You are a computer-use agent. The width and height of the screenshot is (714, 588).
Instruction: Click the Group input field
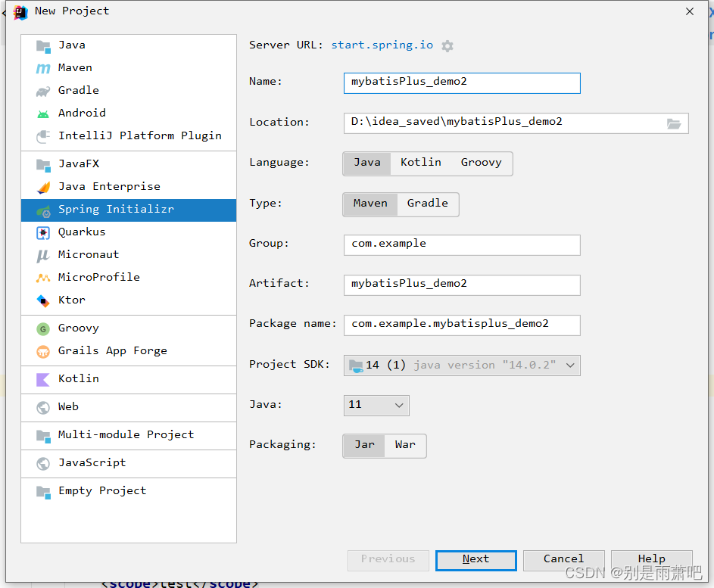(x=462, y=245)
